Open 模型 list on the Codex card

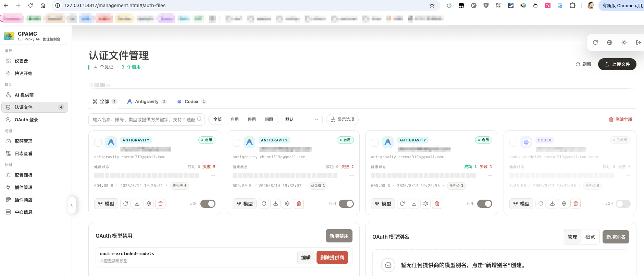pos(521,204)
